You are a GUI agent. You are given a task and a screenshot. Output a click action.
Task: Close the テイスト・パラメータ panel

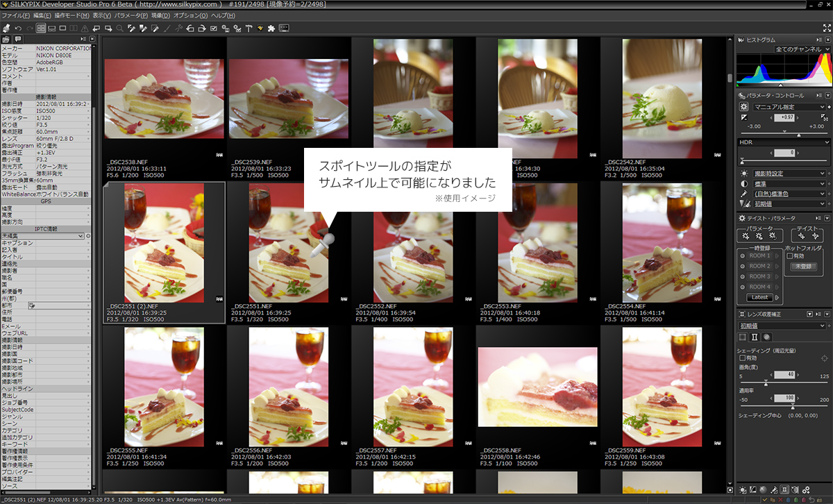pos(828,219)
